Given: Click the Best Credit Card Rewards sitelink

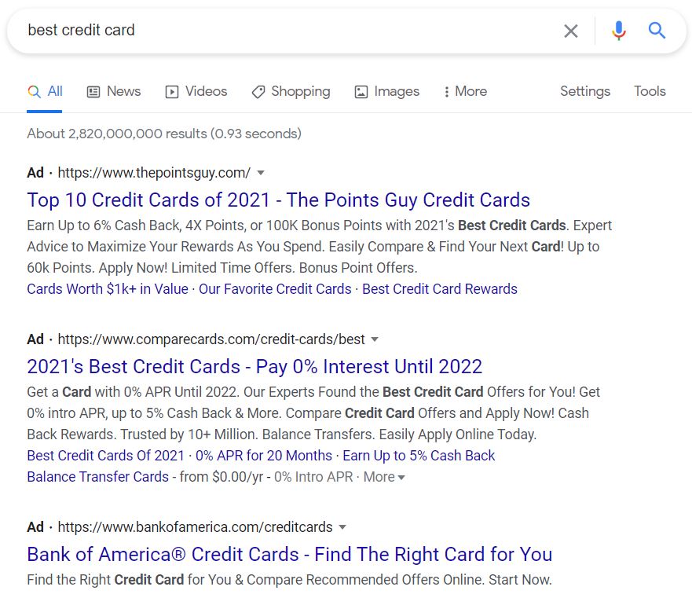Looking at the screenshot, I should click(x=438, y=289).
